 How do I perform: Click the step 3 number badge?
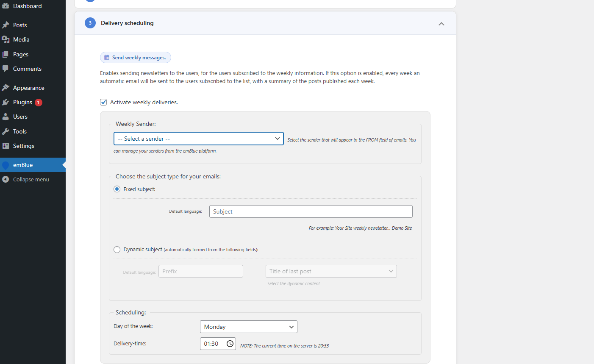coord(90,23)
